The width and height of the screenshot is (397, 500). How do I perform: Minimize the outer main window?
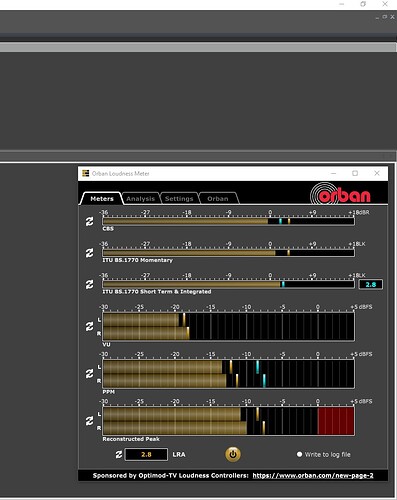[x=342, y=4]
